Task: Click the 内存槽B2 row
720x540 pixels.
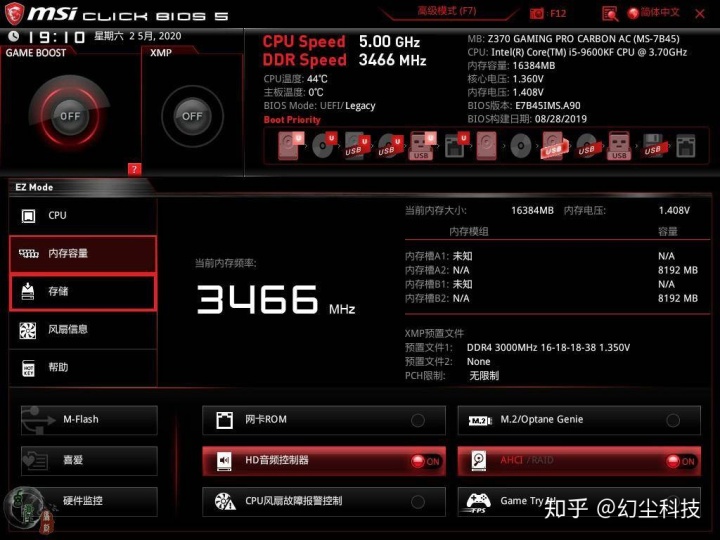Action: click(x=551, y=298)
